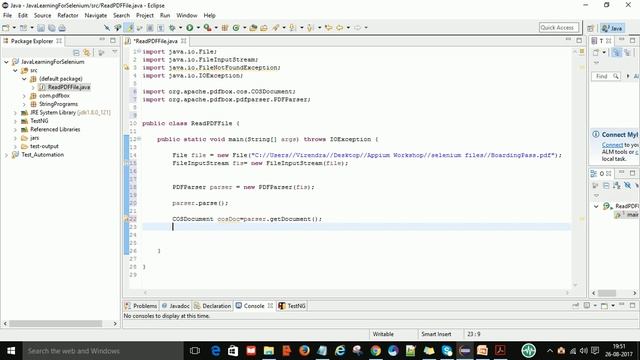Expand the com.pdfbox package node

coord(24,96)
